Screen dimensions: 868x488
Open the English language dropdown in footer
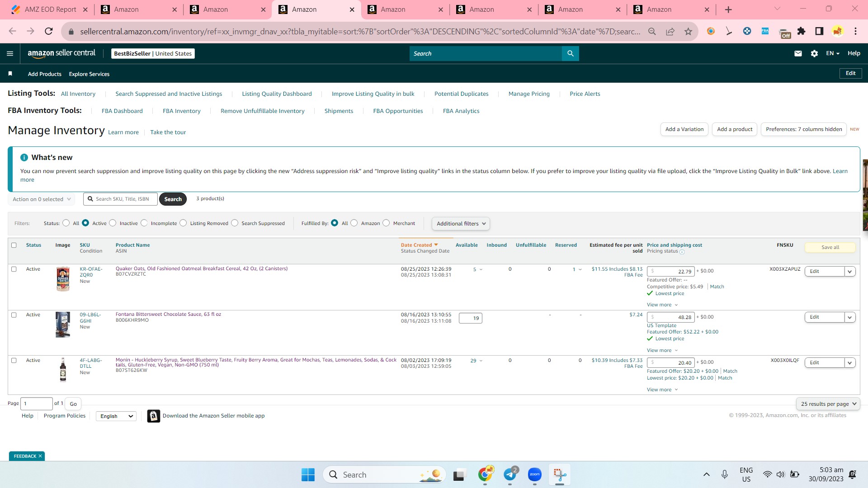tap(116, 416)
